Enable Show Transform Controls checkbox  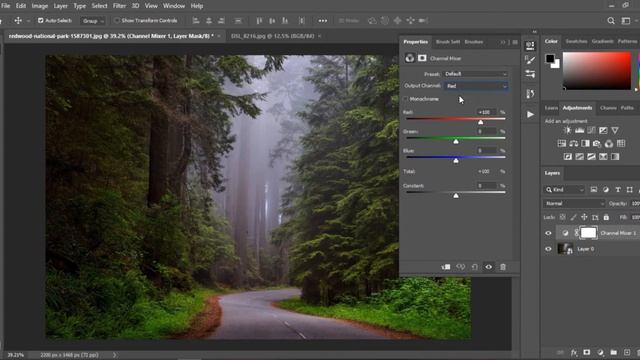117,20
